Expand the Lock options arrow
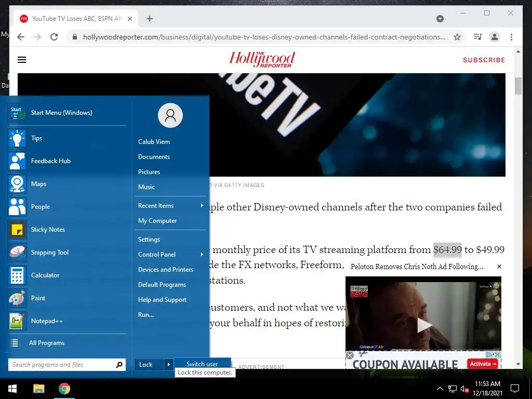The height and width of the screenshot is (399, 532). click(168, 365)
